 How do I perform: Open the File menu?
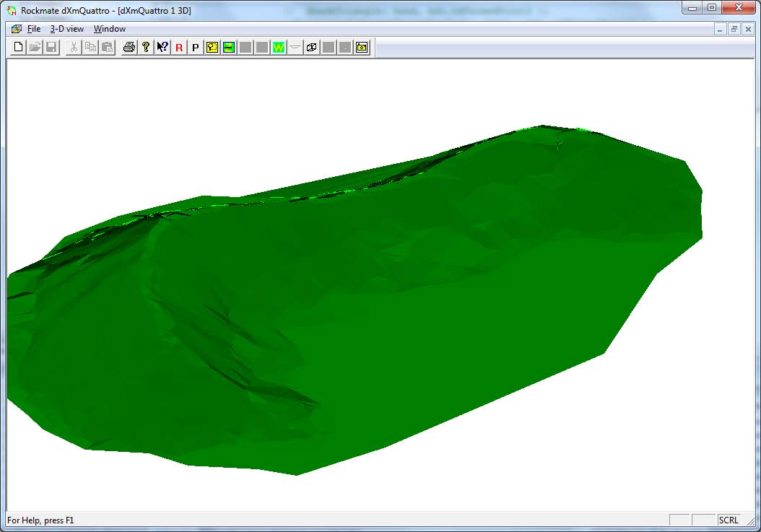(34, 29)
